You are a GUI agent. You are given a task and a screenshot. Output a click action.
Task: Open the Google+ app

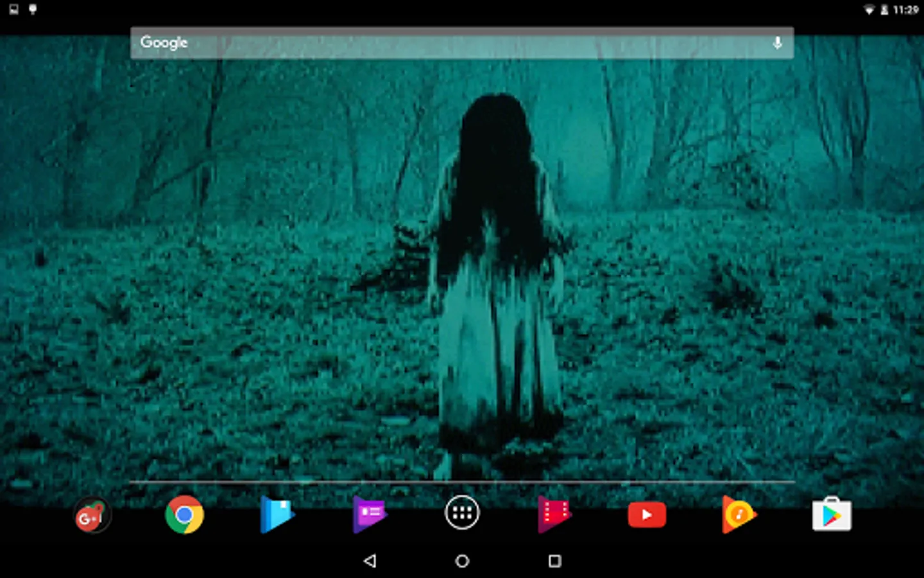click(x=92, y=515)
